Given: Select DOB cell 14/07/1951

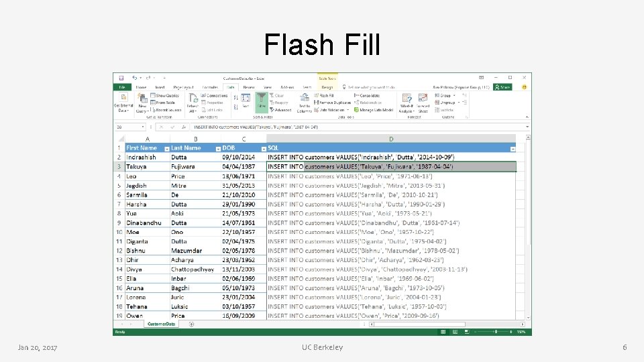Looking at the screenshot, I should (x=244, y=223).
